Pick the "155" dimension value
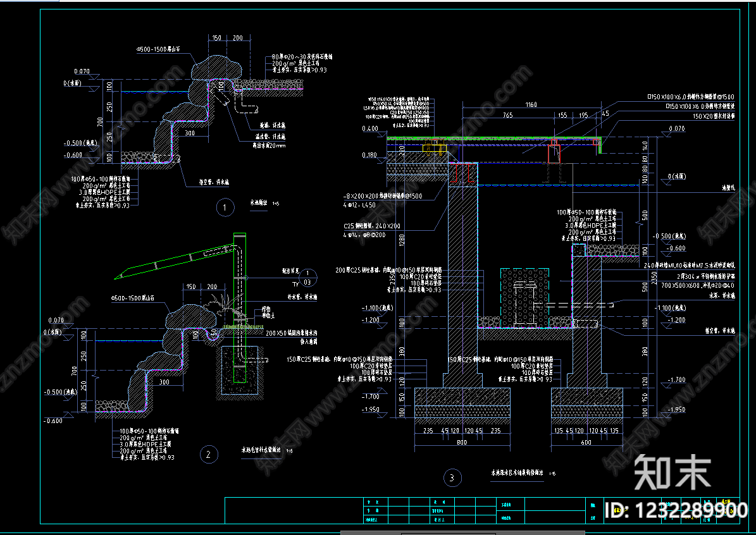The height and width of the screenshot is (535, 756). tap(562, 115)
